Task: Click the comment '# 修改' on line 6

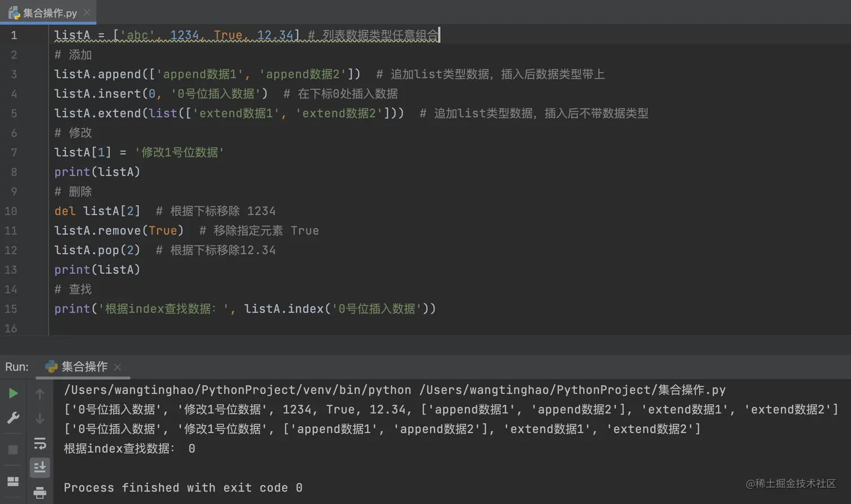Action: tap(73, 133)
